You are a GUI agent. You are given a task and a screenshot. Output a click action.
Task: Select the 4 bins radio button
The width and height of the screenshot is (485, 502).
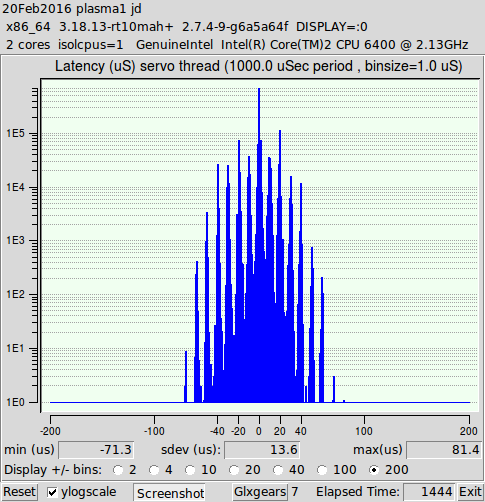pos(154,470)
